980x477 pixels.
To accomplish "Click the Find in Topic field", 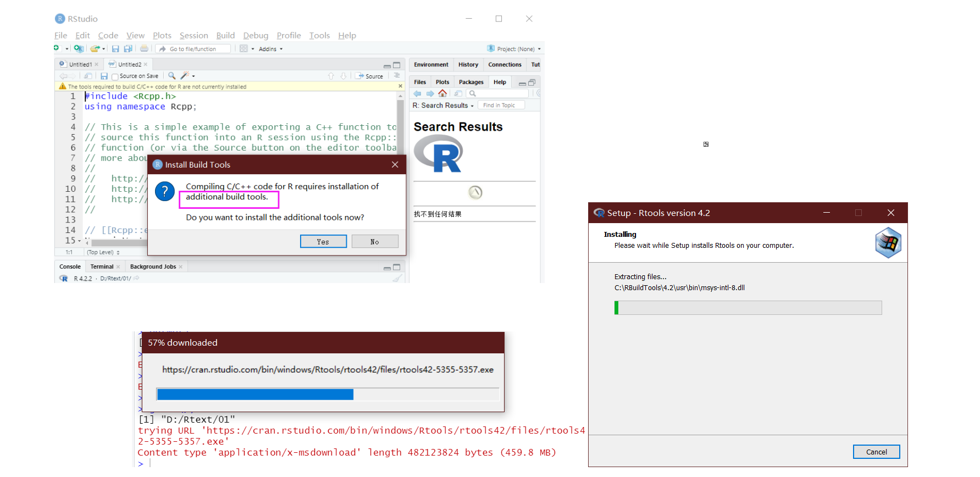I will click(501, 106).
